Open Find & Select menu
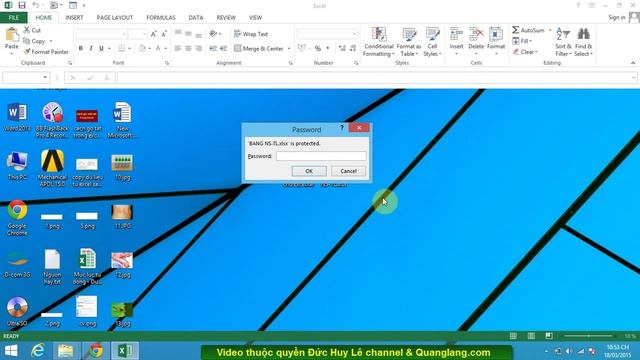Image resolution: width=640 pixels, height=360 pixels. click(583, 42)
